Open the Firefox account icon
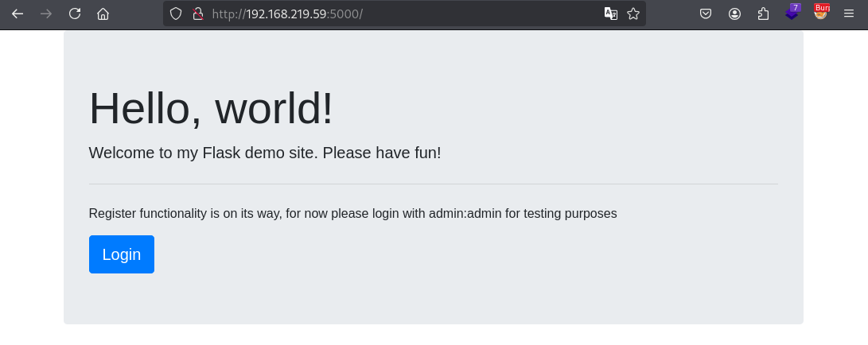The height and width of the screenshot is (345, 868). [734, 14]
